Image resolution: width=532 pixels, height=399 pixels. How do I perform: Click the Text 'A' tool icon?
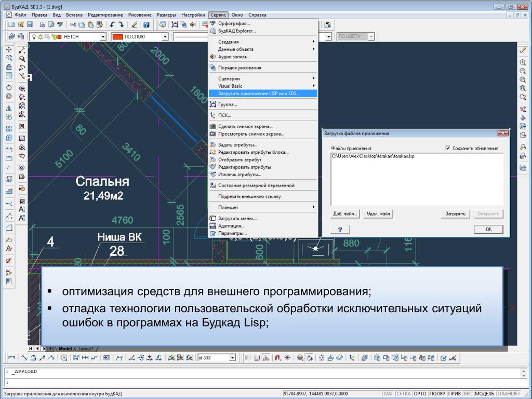[x=22, y=209]
